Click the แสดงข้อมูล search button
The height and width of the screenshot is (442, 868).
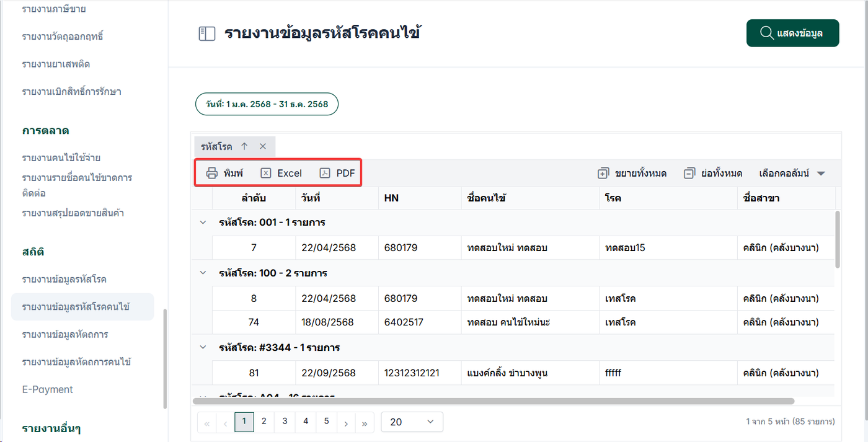coord(792,33)
